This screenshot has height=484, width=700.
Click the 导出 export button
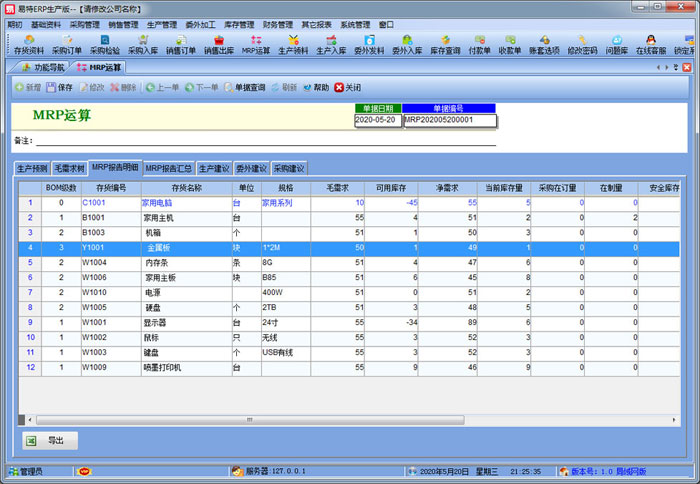48,440
